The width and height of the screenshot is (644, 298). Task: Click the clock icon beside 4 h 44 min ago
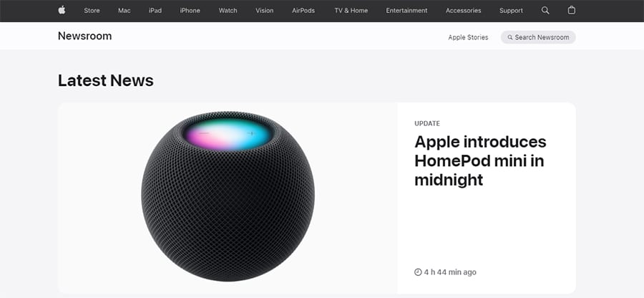click(418, 272)
